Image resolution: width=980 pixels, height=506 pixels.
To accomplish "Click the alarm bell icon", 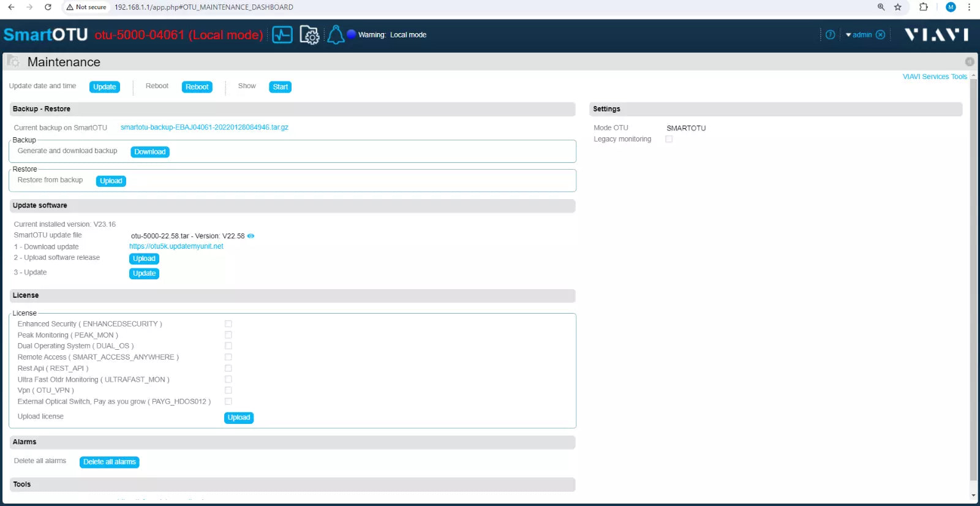I will pyautogui.click(x=335, y=35).
